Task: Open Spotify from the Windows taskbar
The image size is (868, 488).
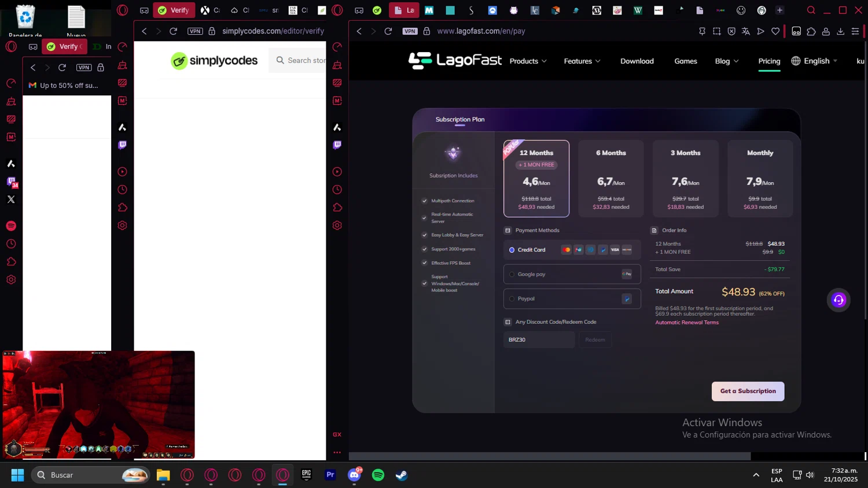Action: (378, 475)
